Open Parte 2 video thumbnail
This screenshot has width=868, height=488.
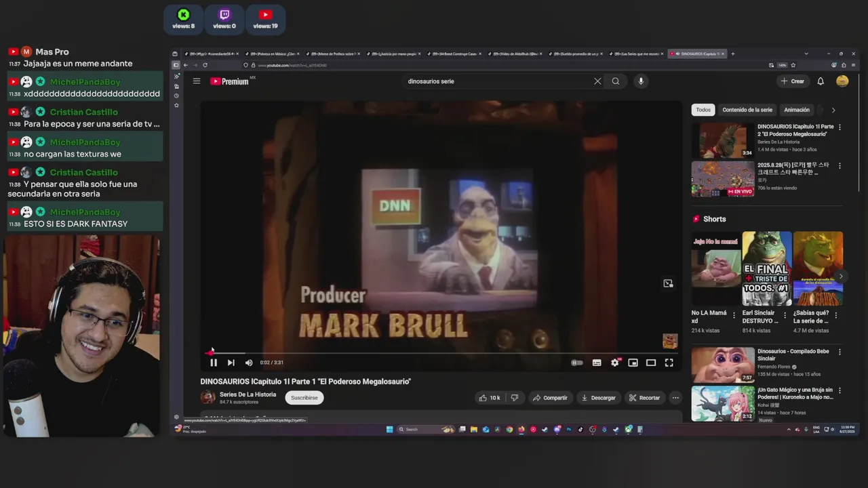(x=723, y=140)
